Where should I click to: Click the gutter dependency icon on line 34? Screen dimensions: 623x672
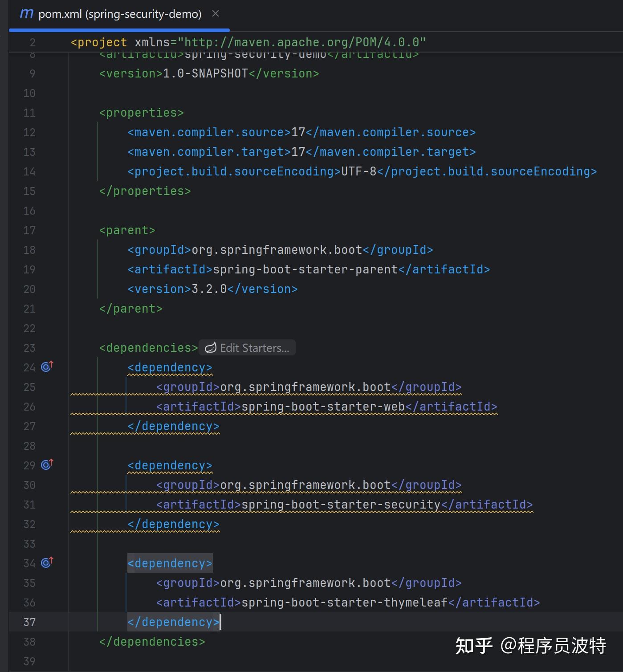click(x=47, y=562)
